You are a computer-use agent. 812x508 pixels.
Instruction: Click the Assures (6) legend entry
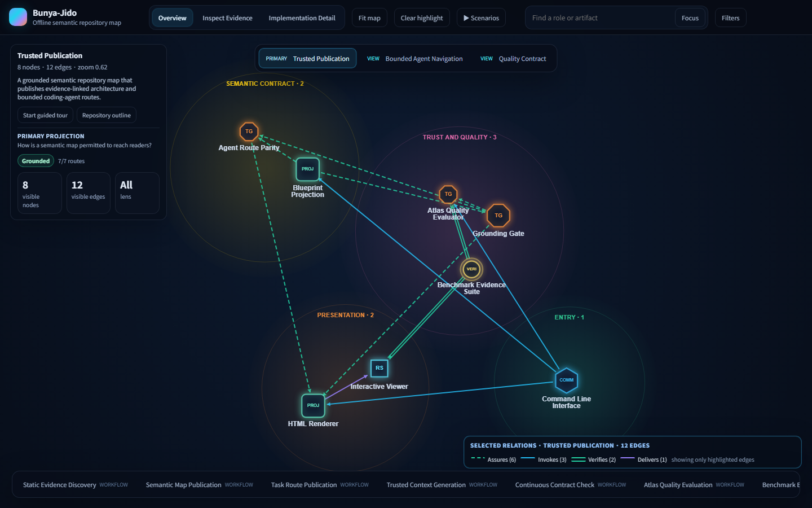pos(493,459)
